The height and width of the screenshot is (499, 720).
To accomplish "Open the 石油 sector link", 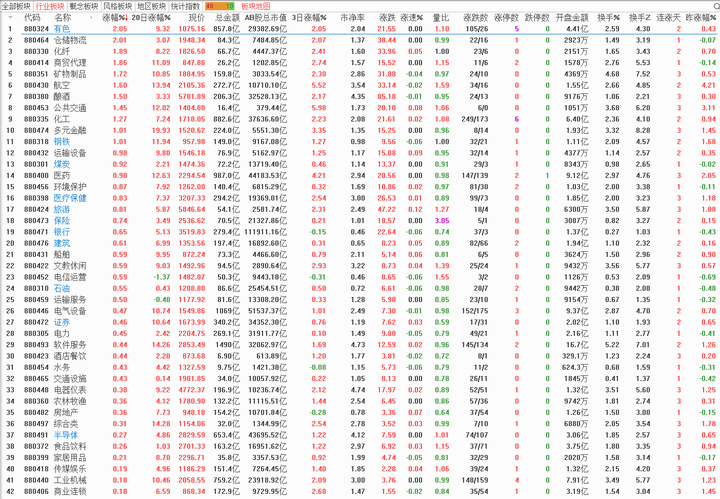I will (62, 288).
